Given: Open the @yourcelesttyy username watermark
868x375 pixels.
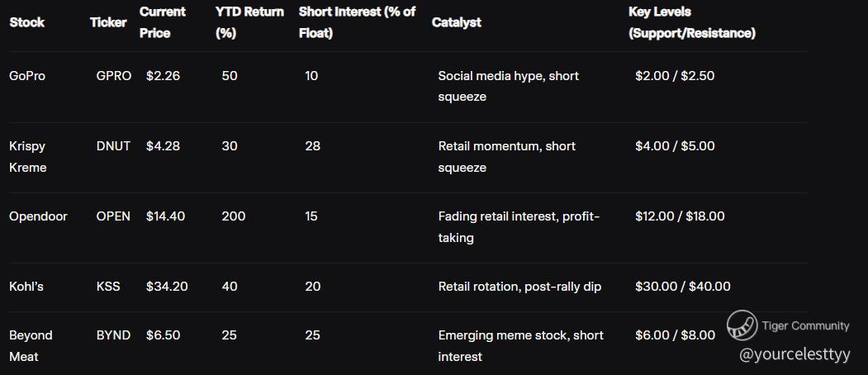Looking at the screenshot, I should (x=794, y=354).
